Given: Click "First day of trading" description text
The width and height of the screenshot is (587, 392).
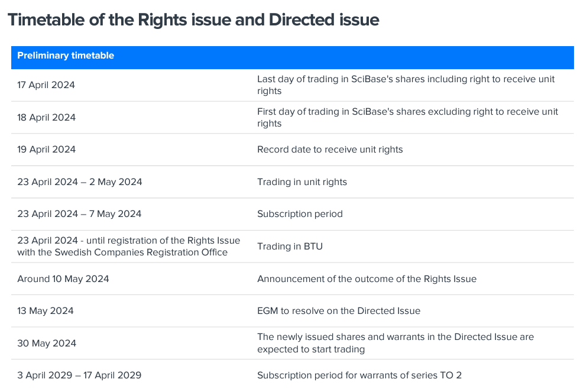Looking at the screenshot, I should [407, 118].
